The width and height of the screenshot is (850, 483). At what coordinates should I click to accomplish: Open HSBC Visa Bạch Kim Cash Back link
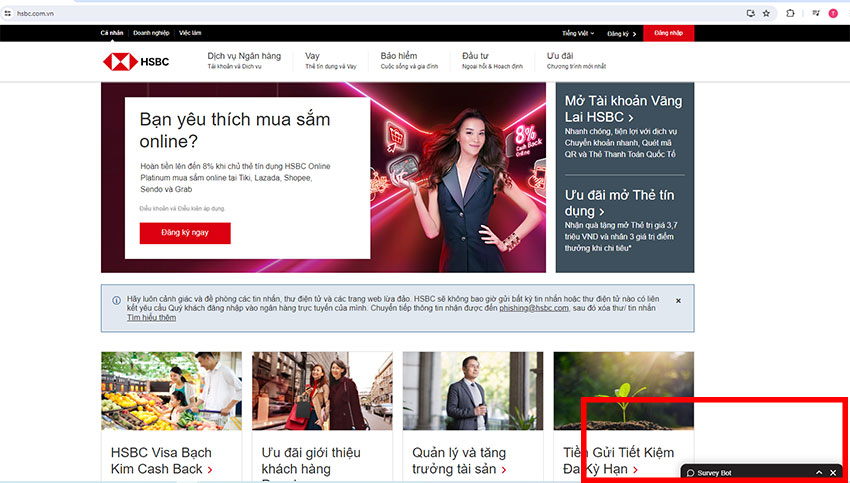[162, 461]
